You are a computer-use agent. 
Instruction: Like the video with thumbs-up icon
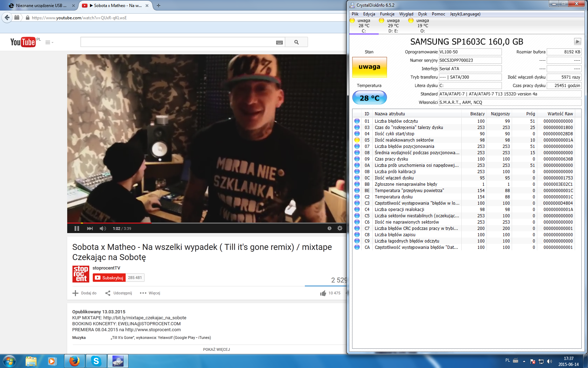[x=323, y=293]
